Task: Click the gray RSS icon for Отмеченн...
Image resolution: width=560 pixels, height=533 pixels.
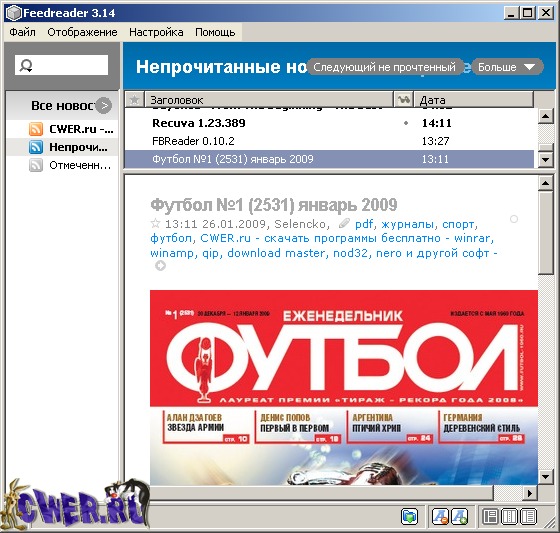Action: pyautogui.click(x=36, y=165)
